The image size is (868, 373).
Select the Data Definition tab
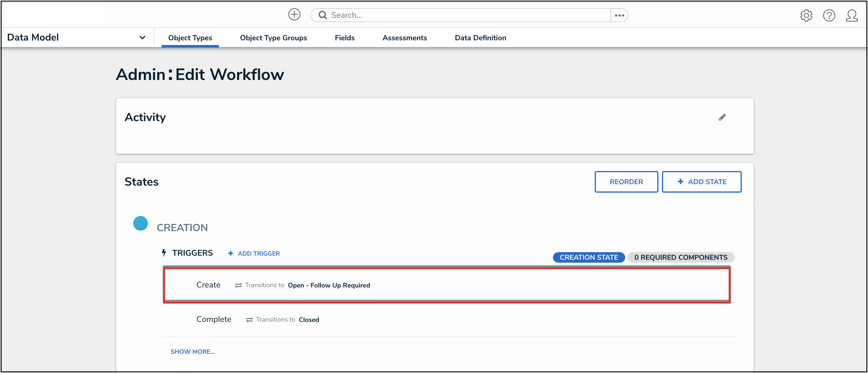[x=480, y=38]
